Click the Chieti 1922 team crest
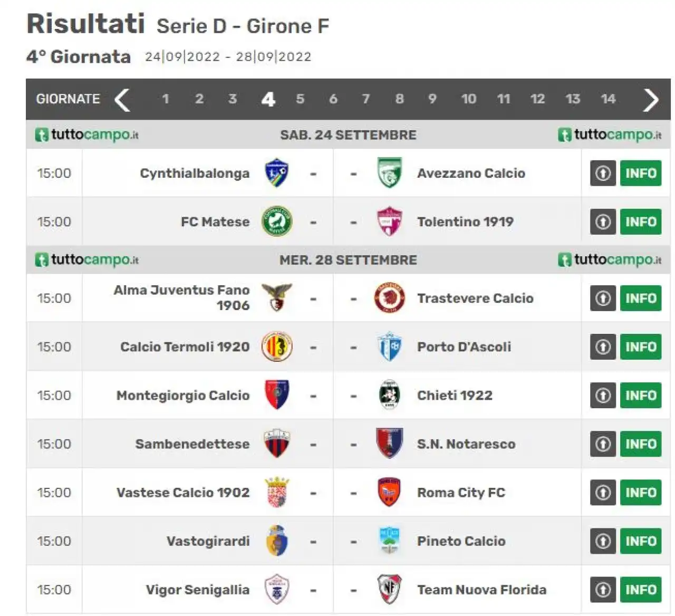The image size is (675, 616). [x=390, y=395]
